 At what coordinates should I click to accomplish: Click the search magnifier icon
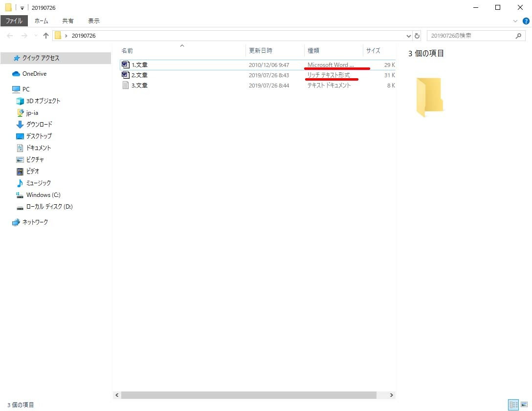(518, 36)
